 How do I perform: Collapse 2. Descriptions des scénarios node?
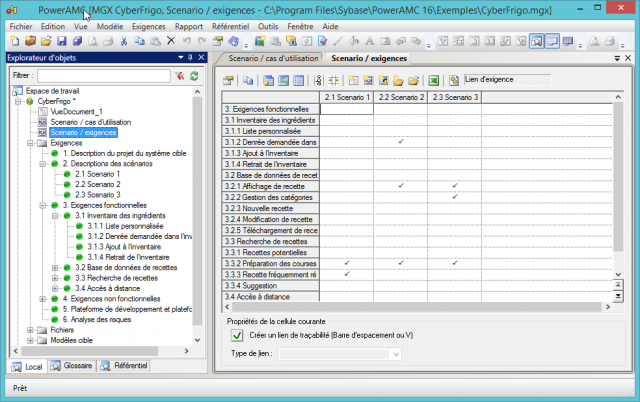click(42, 164)
